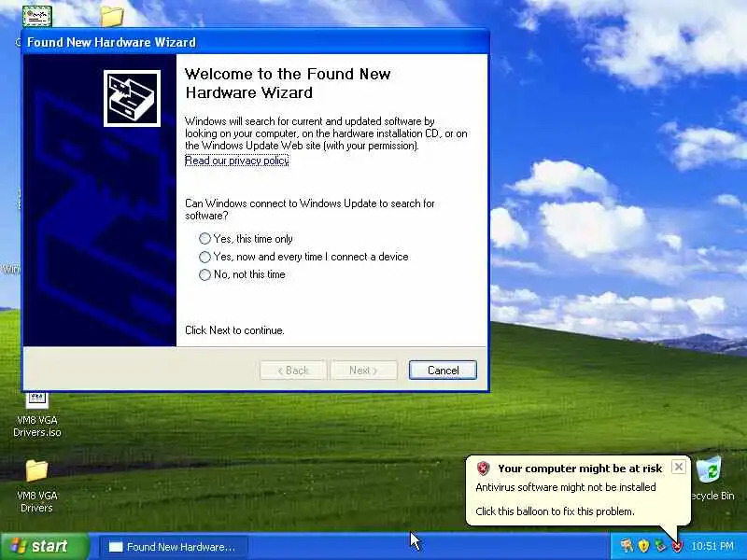Click the Safely Remove Hardware tray icon
Screen dimensions: 747x560
660,546
